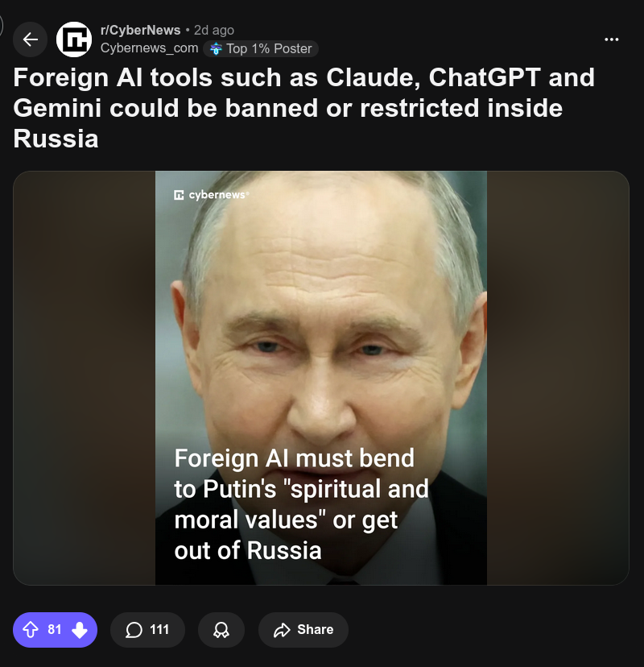The height and width of the screenshot is (667, 644).
Task: Share this post
Action: [303, 630]
